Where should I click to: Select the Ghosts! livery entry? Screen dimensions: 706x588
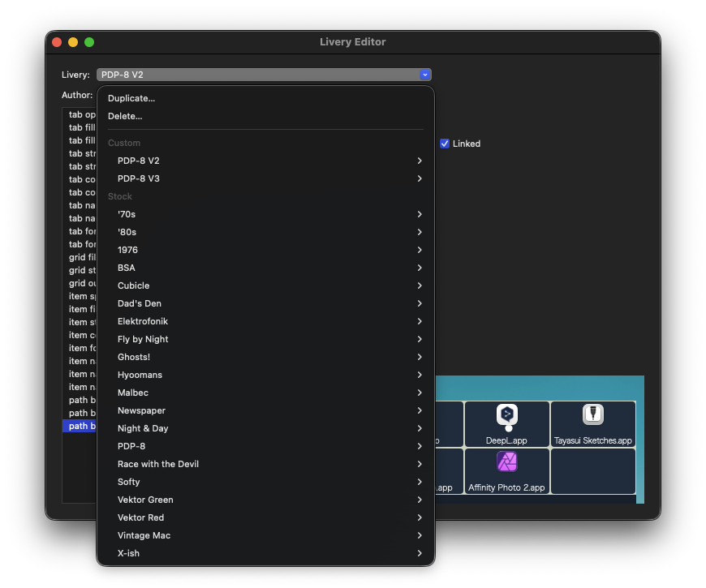(134, 357)
